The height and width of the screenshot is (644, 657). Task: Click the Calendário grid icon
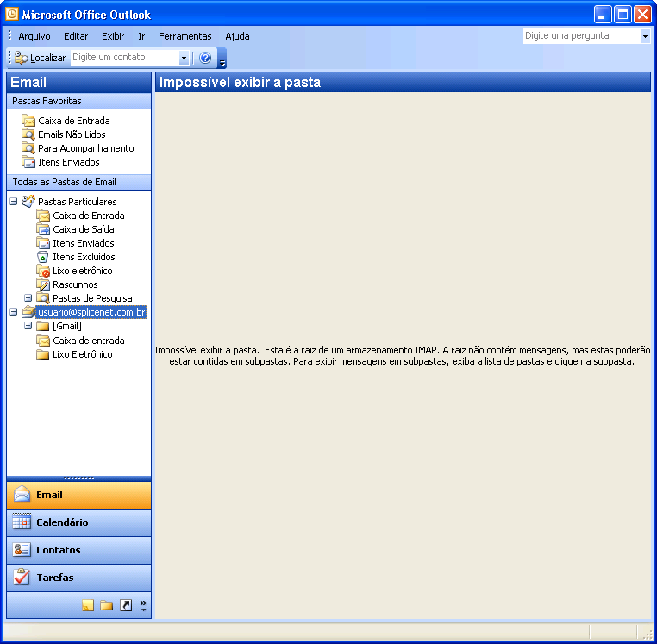[x=22, y=522]
